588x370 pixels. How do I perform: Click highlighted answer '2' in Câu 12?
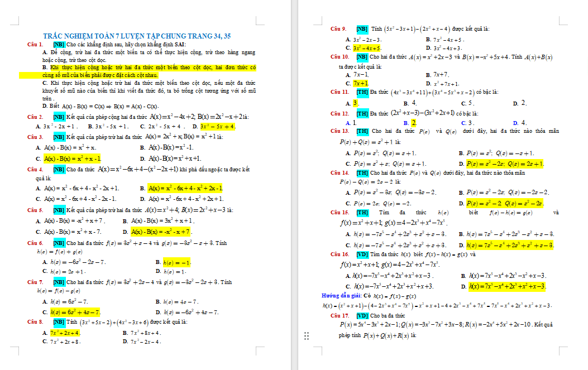click(x=414, y=123)
